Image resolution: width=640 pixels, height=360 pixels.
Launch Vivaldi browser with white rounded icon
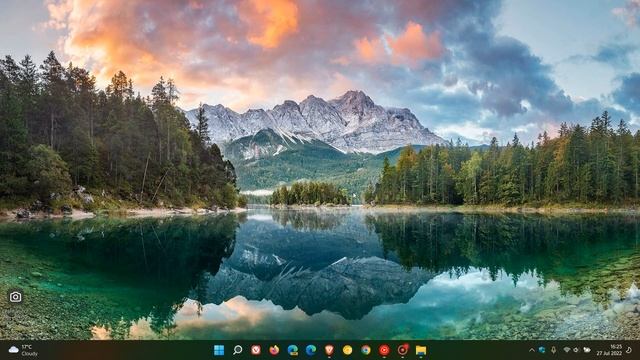click(x=256, y=350)
